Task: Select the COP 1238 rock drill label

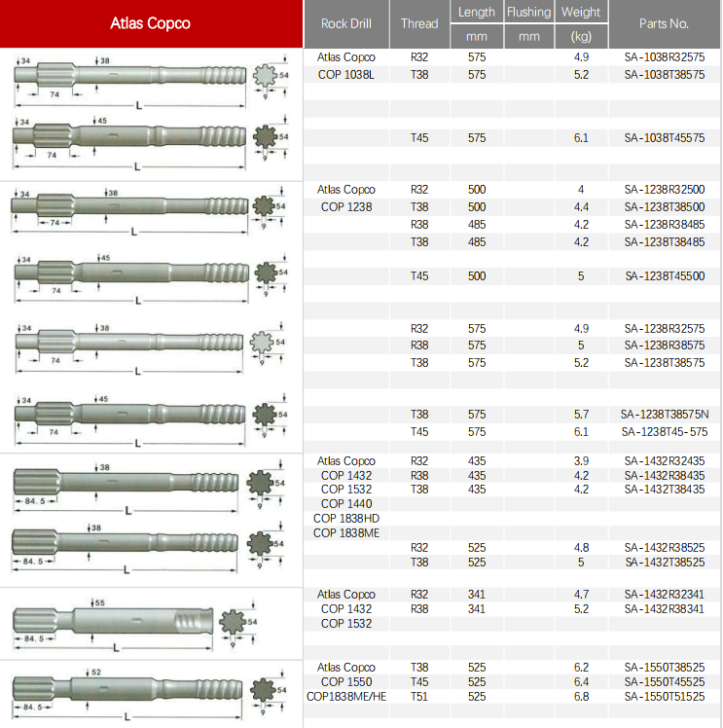Action: coord(346,207)
